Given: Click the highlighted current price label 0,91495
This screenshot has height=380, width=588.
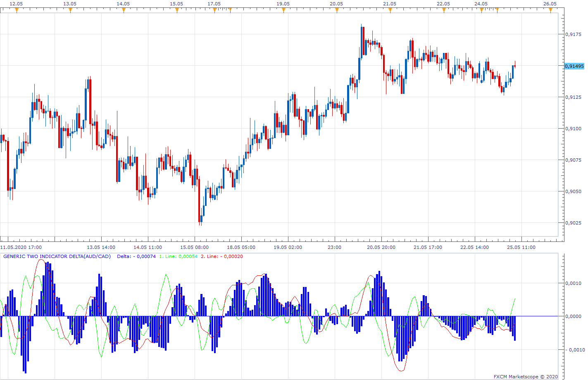Looking at the screenshot, I should pyautogui.click(x=574, y=66).
